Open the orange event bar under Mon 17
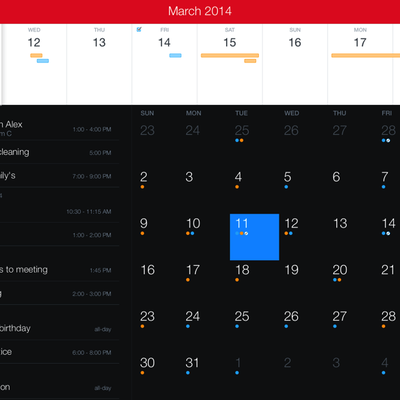400x400 pixels. coord(366,55)
